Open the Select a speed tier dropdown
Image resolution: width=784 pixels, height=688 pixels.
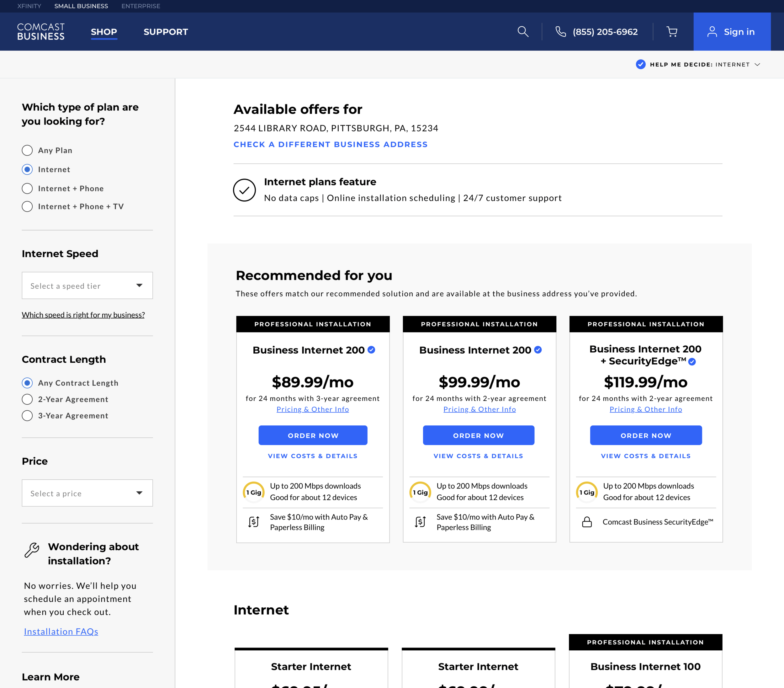coord(87,285)
